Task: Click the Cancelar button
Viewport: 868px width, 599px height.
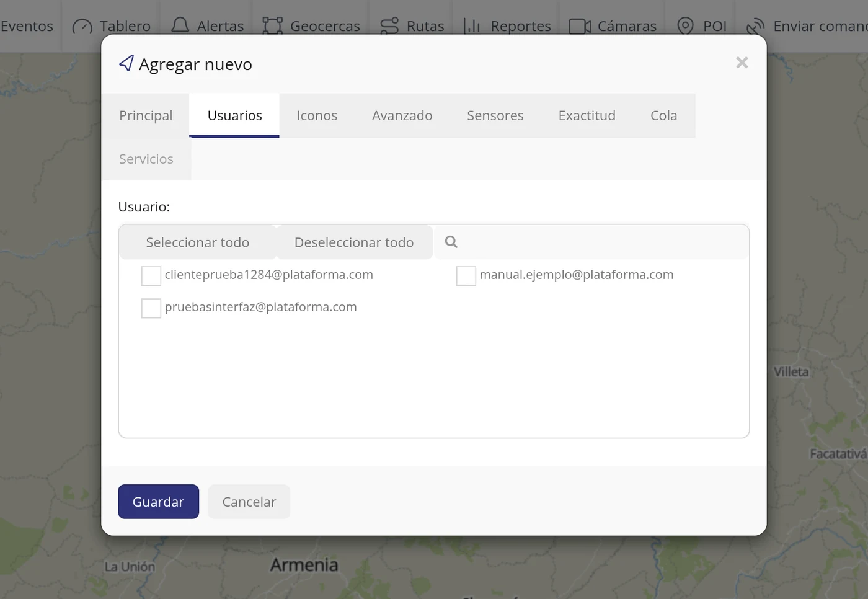Action: coord(249,502)
